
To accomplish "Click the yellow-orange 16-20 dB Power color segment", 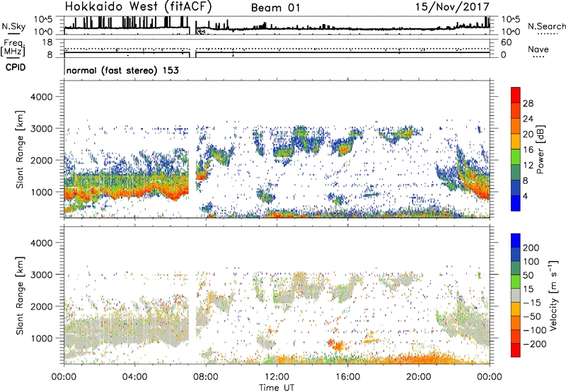I will (516, 142).
